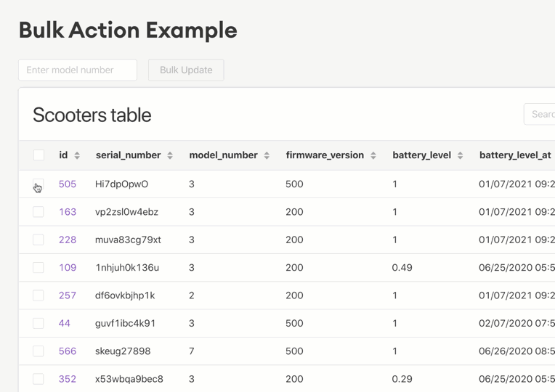Sort table by id column
The height and width of the screenshot is (392, 555).
(x=77, y=155)
